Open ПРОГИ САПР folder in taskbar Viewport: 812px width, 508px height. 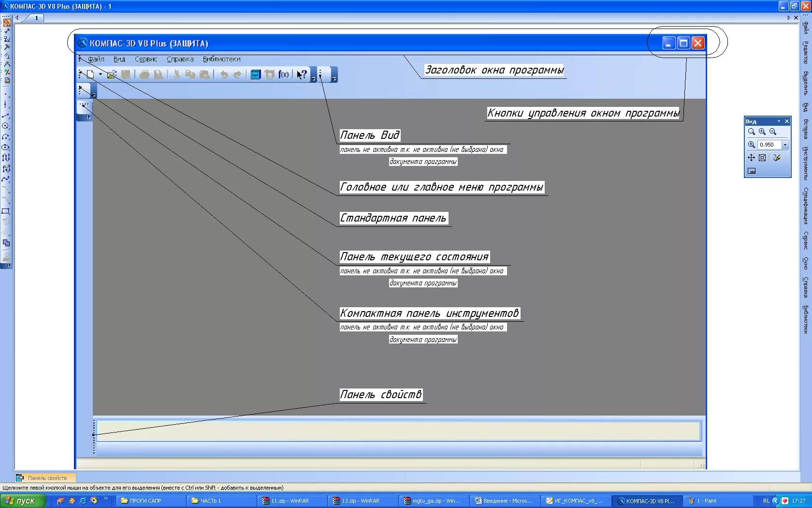tap(151, 501)
